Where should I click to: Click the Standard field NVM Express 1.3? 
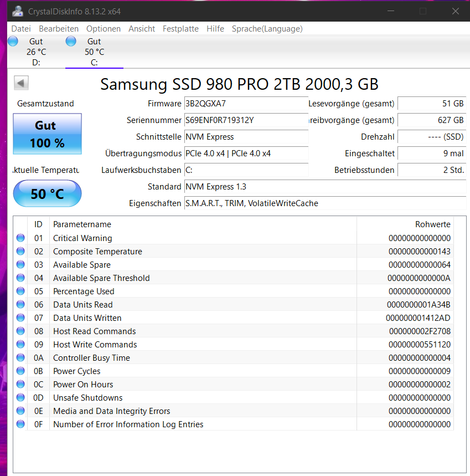[325, 187]
